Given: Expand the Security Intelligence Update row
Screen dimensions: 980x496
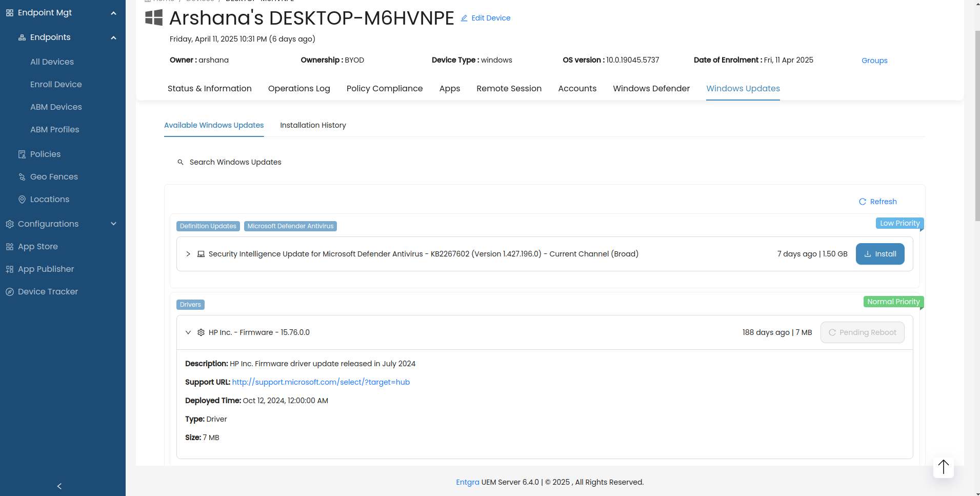Looking at the screenshot, I should click(x=188, y=254).
